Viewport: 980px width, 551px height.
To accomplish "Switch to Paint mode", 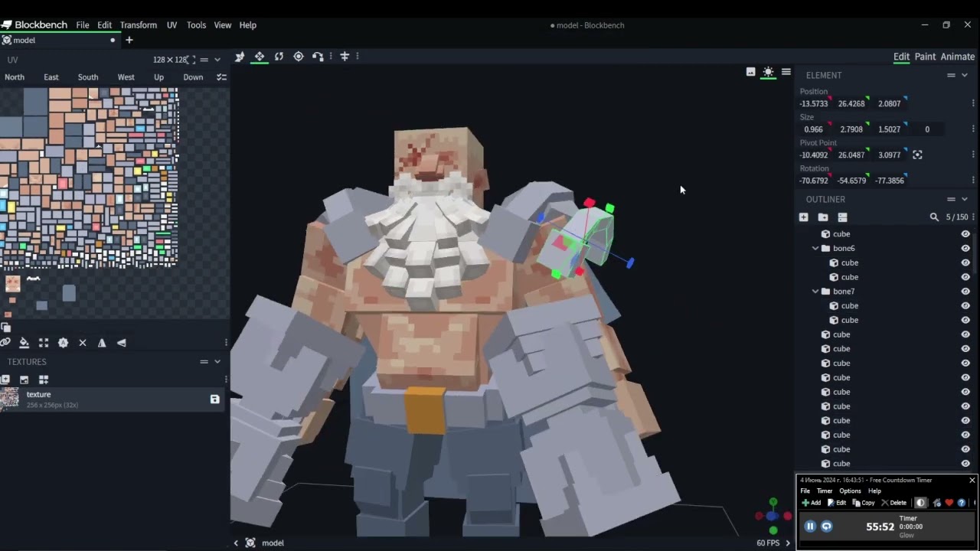I will pyautogui.click(x=925, y=57).
